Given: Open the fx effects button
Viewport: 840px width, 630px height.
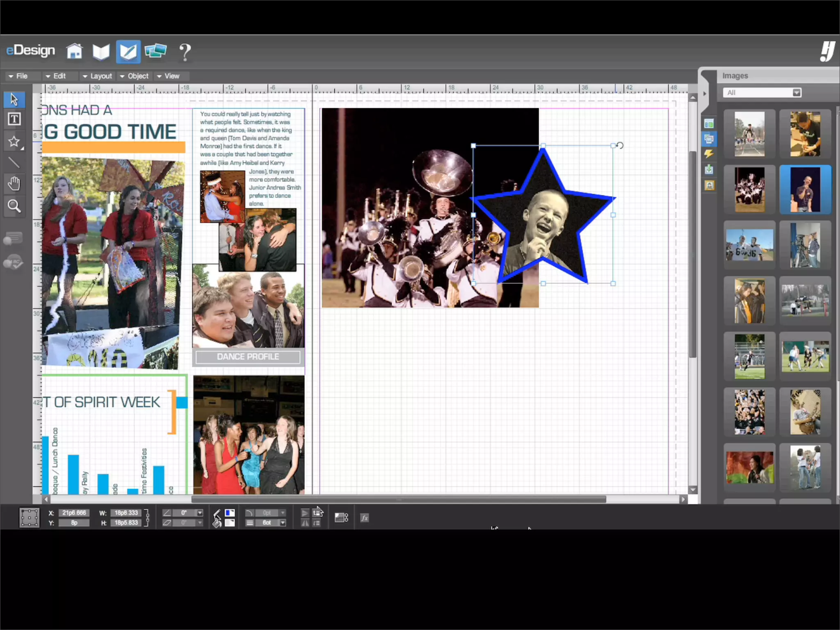Looking at the screenshot, I should pyautogui.click(x=364, y=518).
